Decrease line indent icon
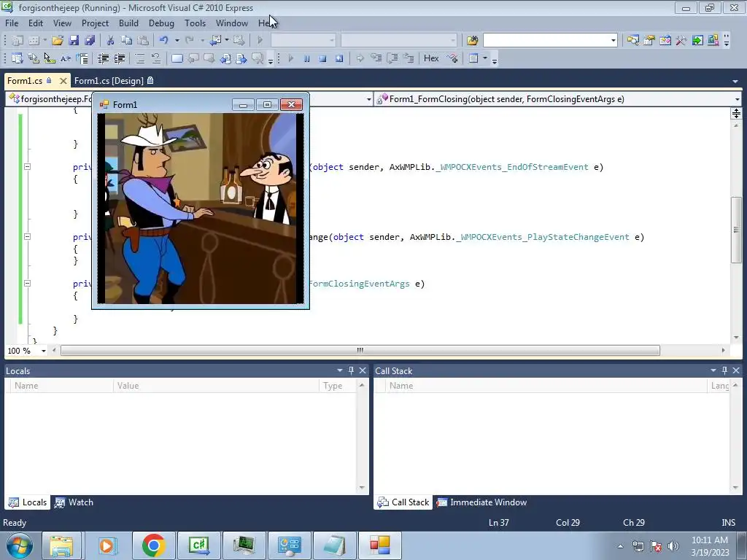This screenshot has height=560, width=747. [x=103, y=58]
